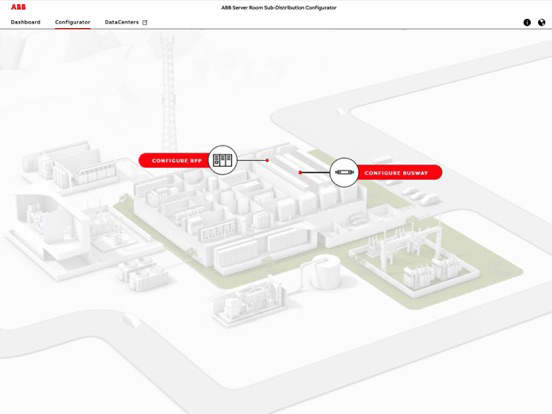
Task: Click the RPP red hotspot marker
Action: tap(267, 161)
